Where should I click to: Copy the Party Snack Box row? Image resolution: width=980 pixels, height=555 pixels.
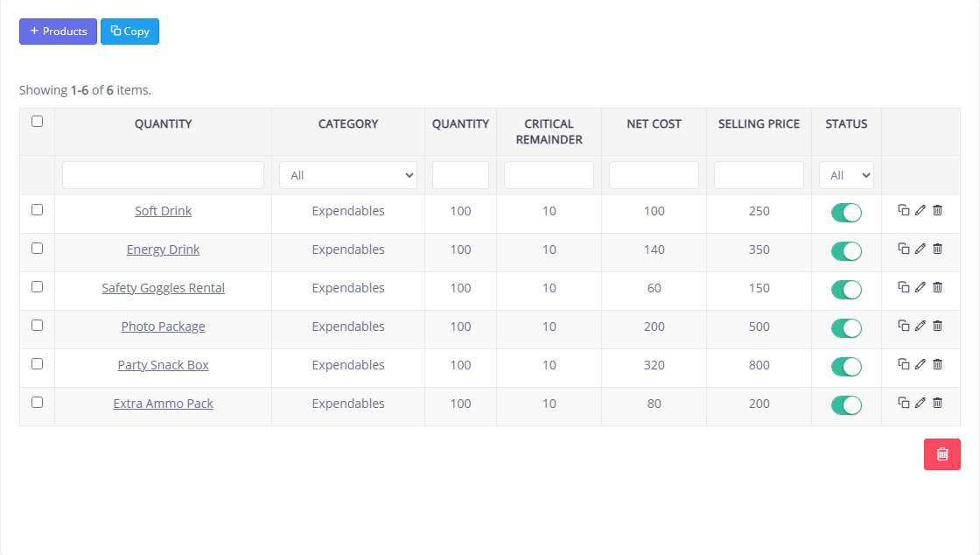pos(903,364)
